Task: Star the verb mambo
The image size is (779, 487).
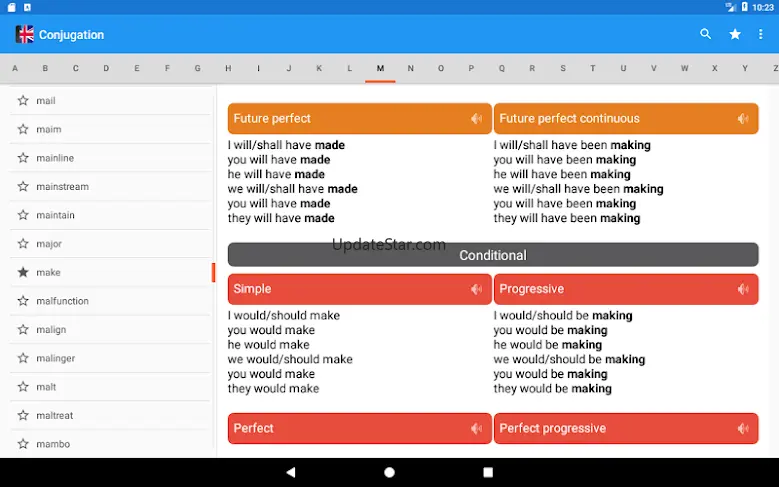Action: pyautogui.click(x=23, y=444)
